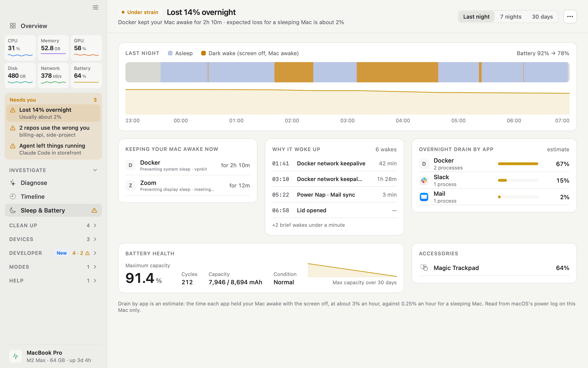588x368 pixels.
Task: Click the Zoom app icon
Action: [x=130, y=185]
